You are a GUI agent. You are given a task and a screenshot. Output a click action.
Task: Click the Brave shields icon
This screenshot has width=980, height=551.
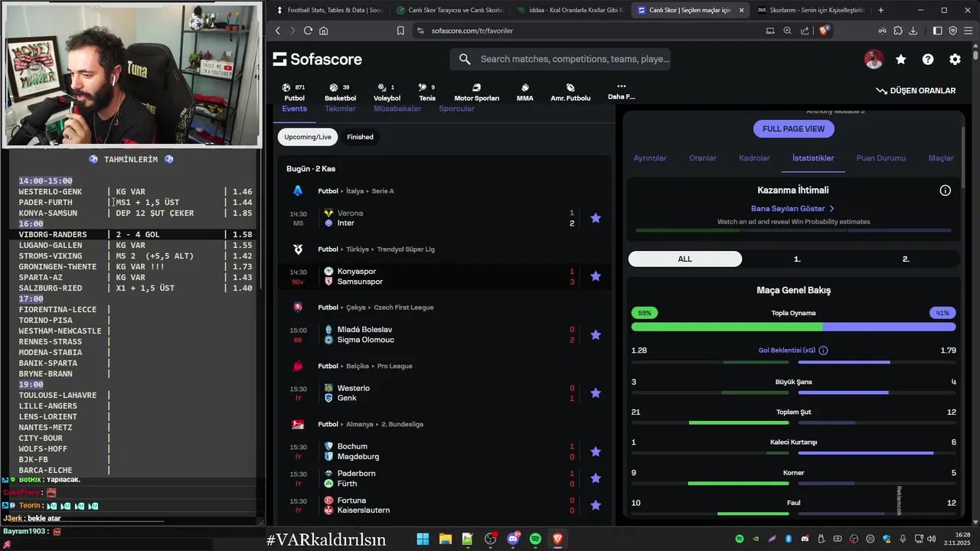[824, 31]
